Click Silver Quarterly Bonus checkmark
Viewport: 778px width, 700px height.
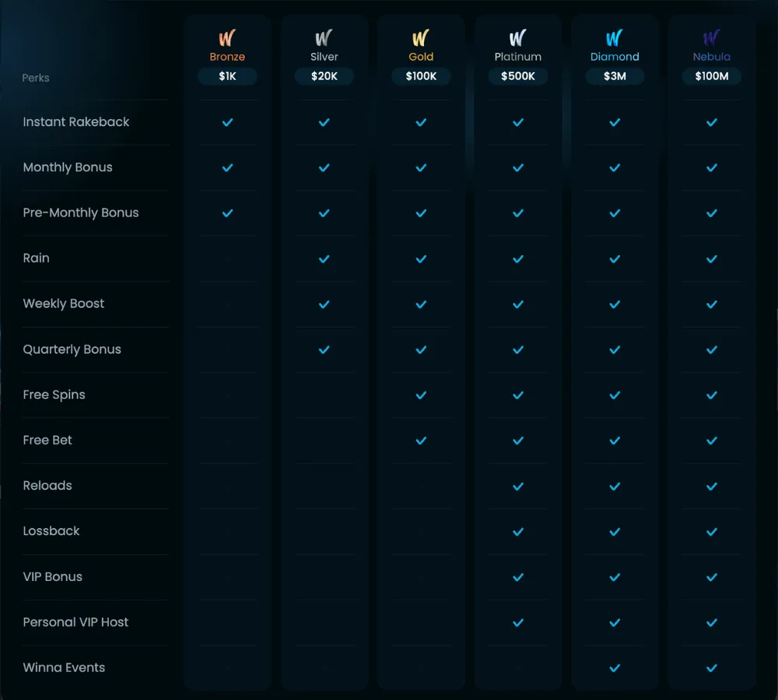click(x=324, y=350)
